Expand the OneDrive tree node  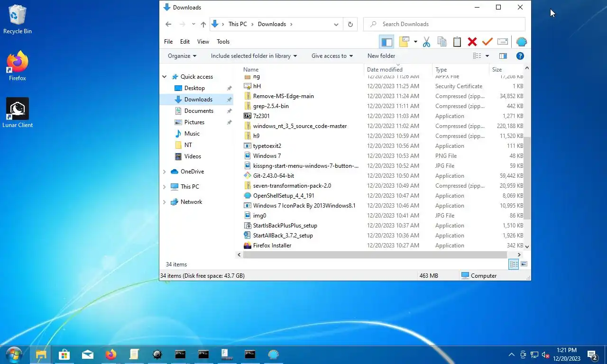tap(165, 172)
